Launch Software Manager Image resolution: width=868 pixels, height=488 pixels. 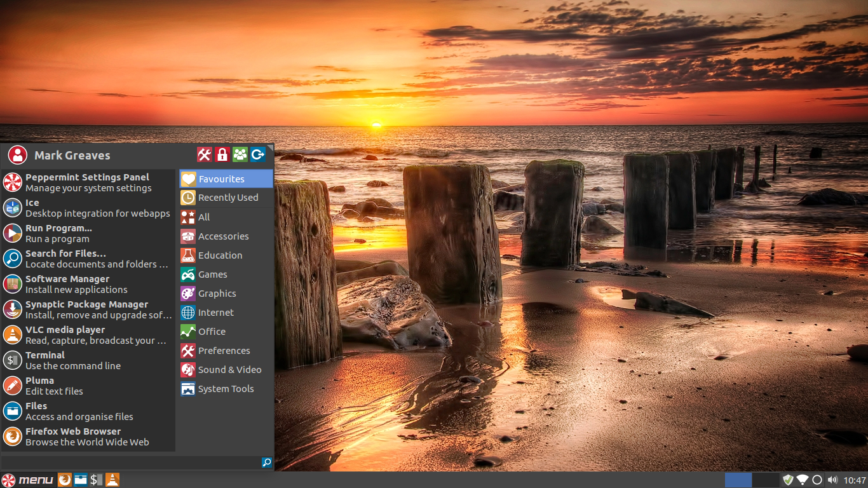[x=88, y=284]
